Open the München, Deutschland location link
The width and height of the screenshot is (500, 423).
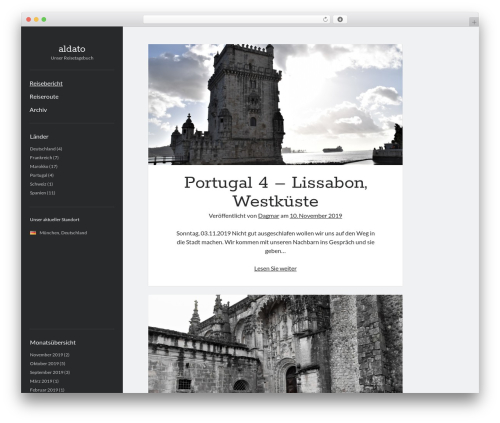click(x=63, y=233)
